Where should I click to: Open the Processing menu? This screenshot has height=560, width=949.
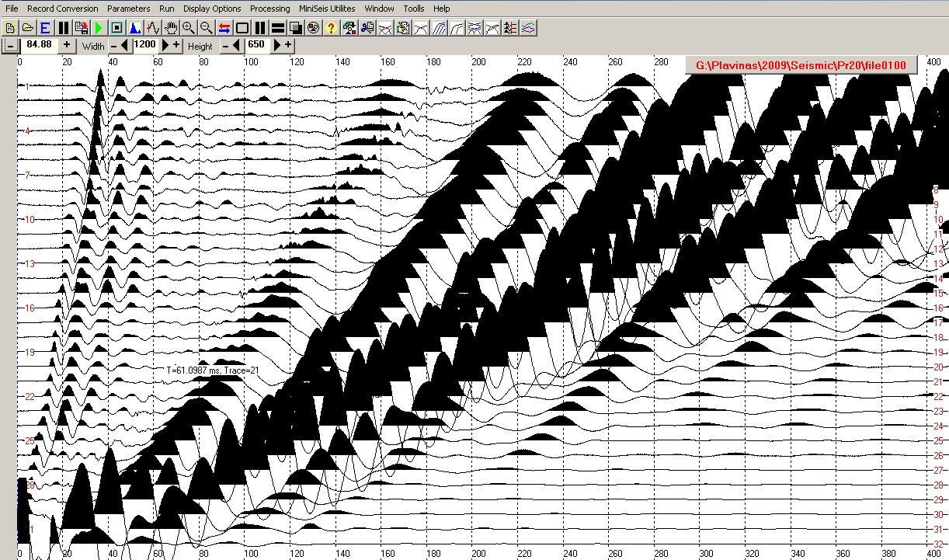(x=269, y=9)
